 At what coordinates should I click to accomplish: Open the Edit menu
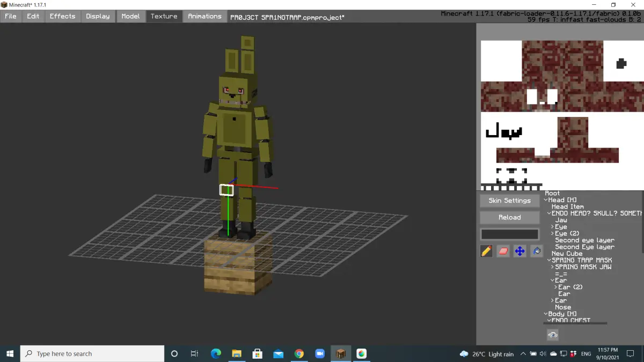click(33, 16)
